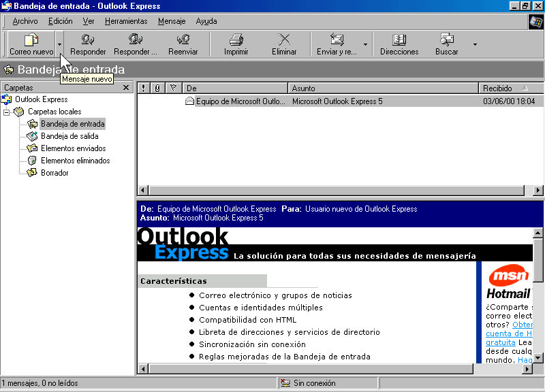
Task: Sort messages by Recibido column
Action: (511, 88)
